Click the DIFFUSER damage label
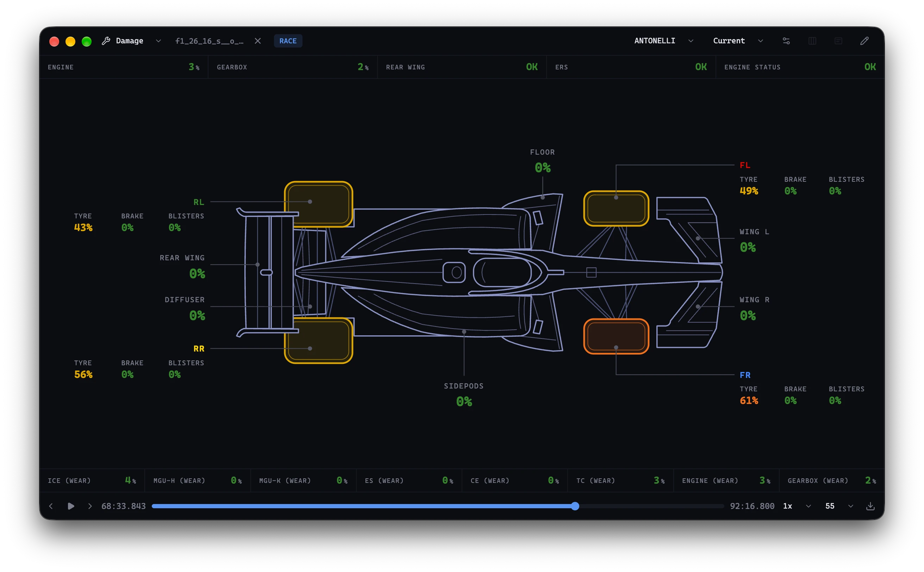The image size is (924, 572). coord(185,300)
